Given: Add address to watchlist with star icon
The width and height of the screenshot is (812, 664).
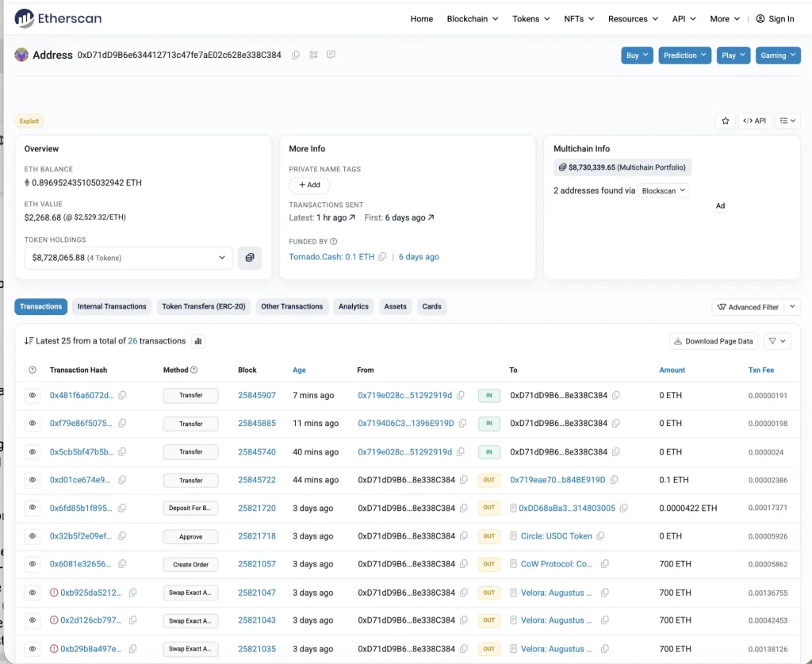Looking at the screenshot, I should pos(725,121).
